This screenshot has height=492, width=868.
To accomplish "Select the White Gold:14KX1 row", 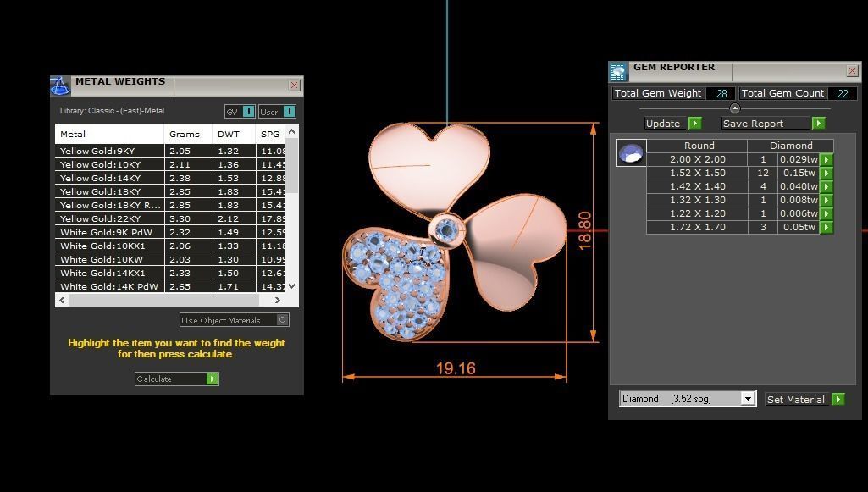I will (170, 273).
